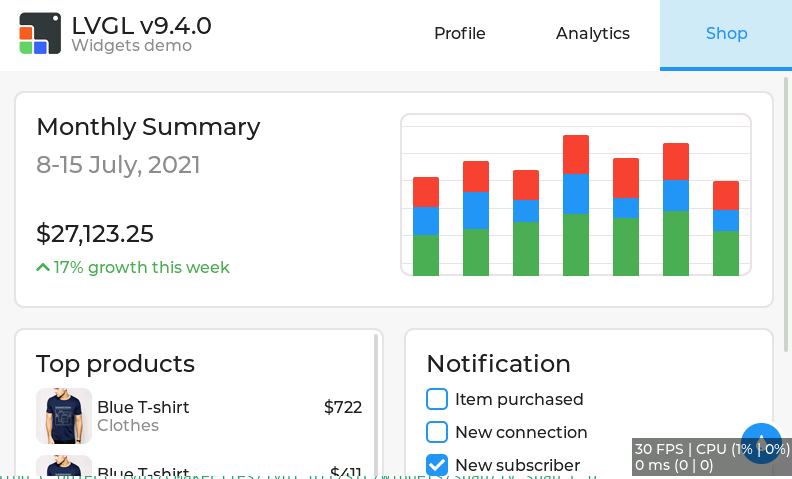
Task: Select the Shop tab
Action: click(726, 34)
